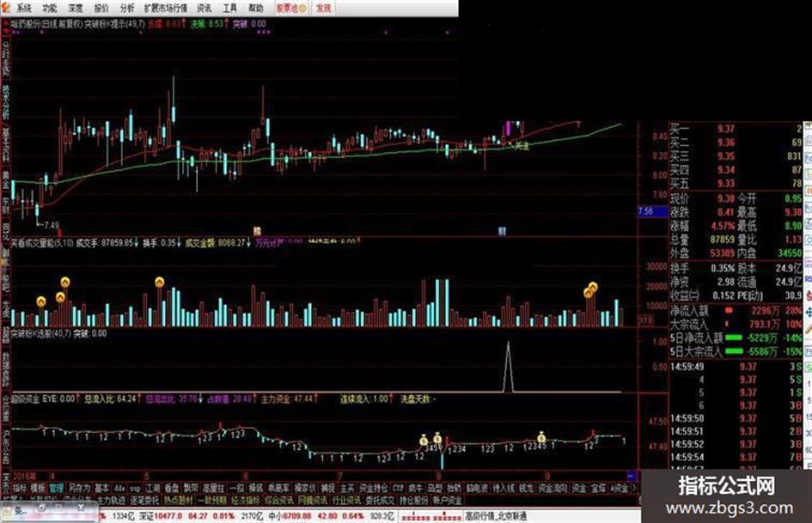Click the 中小 6709.88 index in the status bar

click(x=290, y=516)
